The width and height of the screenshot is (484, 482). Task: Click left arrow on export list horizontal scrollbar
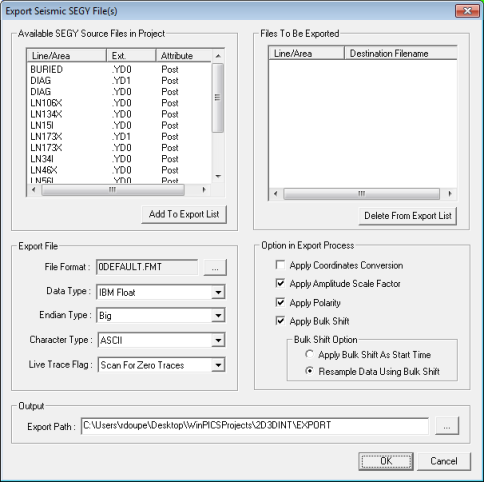coord(275,193)
